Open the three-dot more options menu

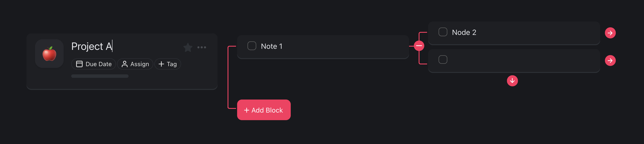point(201,47)
